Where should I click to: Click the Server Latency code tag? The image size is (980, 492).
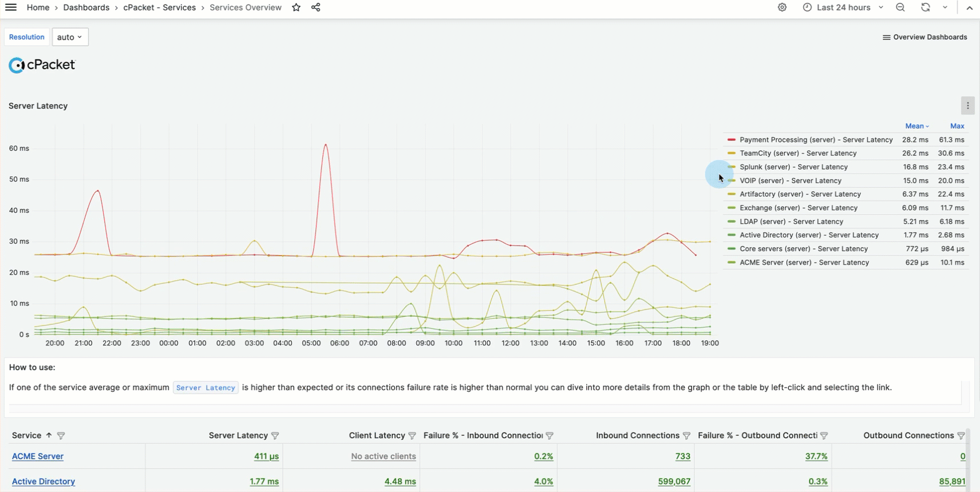pyautogui.click(x=206, y=387)
